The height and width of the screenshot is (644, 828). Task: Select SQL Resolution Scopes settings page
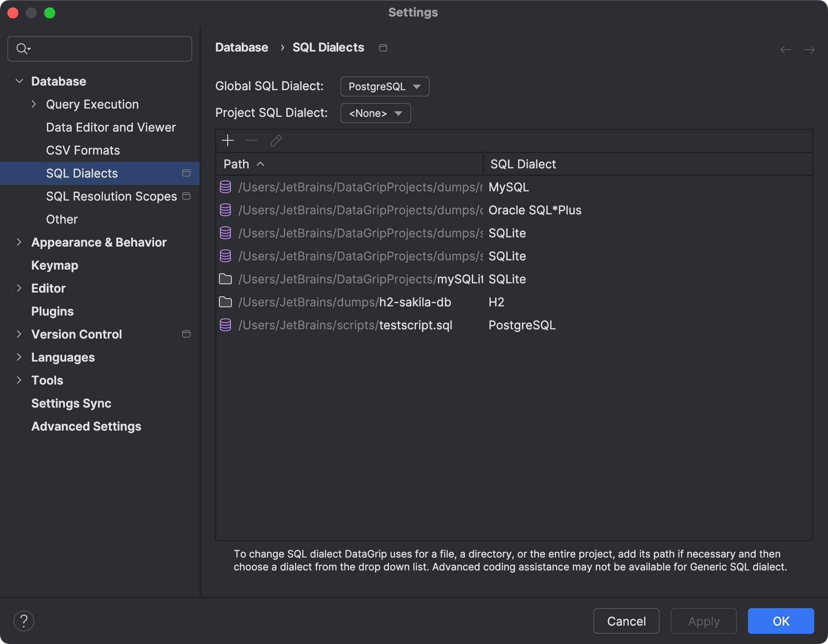click(x=111, y=196)
